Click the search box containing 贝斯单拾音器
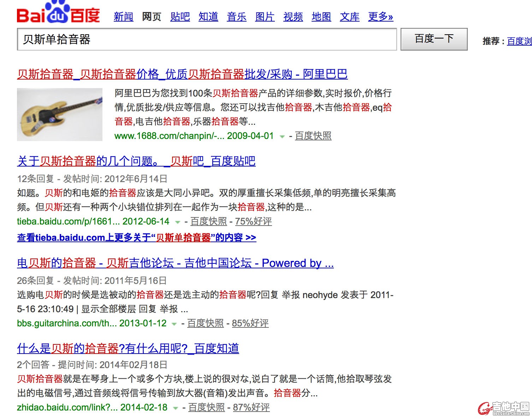 pos(207,39)
